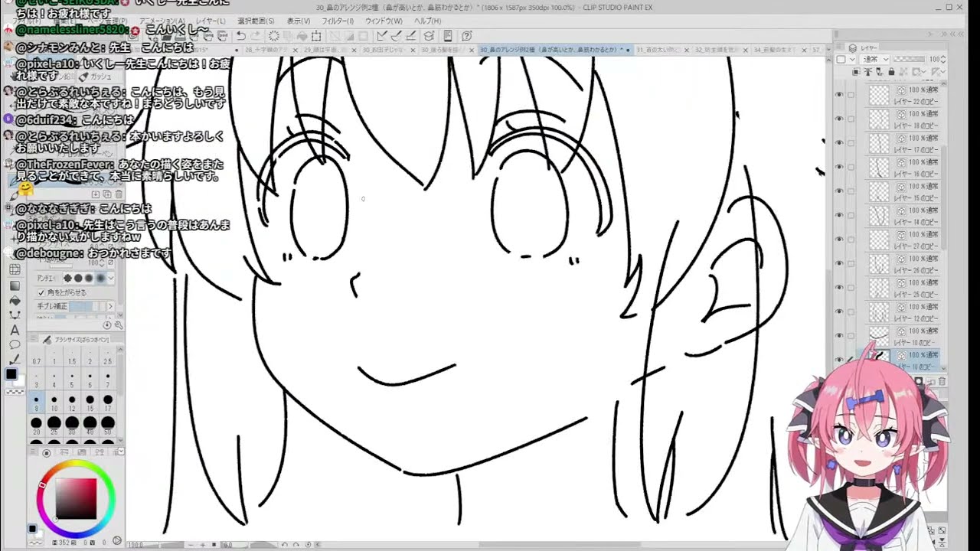Click the Undo arrow in command bar
The image size is (980, 551).
pyautogui.click(x=241, y=36)
